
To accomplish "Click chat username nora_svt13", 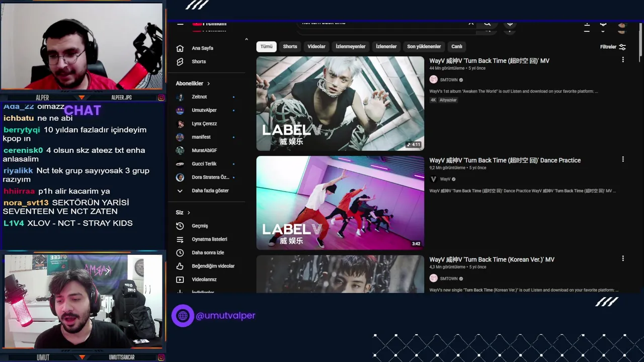I will pyautogui.click(x=26, y=203).
